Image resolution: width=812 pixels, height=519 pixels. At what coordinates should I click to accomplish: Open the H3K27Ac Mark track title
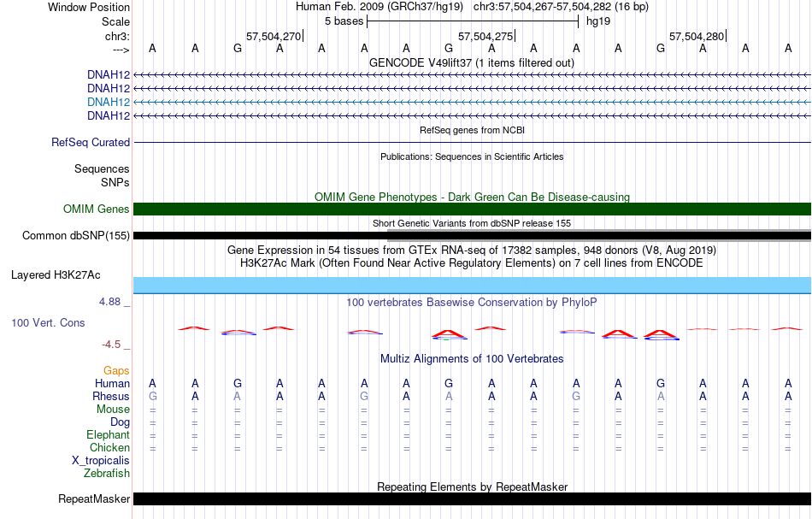(x=472, y=262)
